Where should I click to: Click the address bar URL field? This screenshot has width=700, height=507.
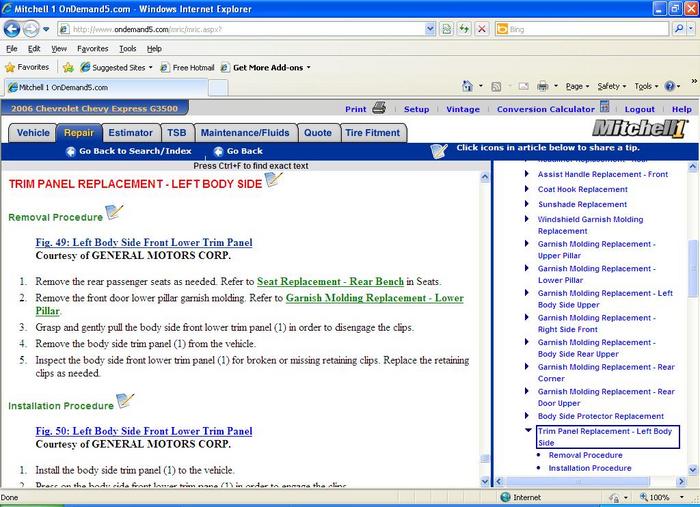pyautogui.click(x=241, y=29)
